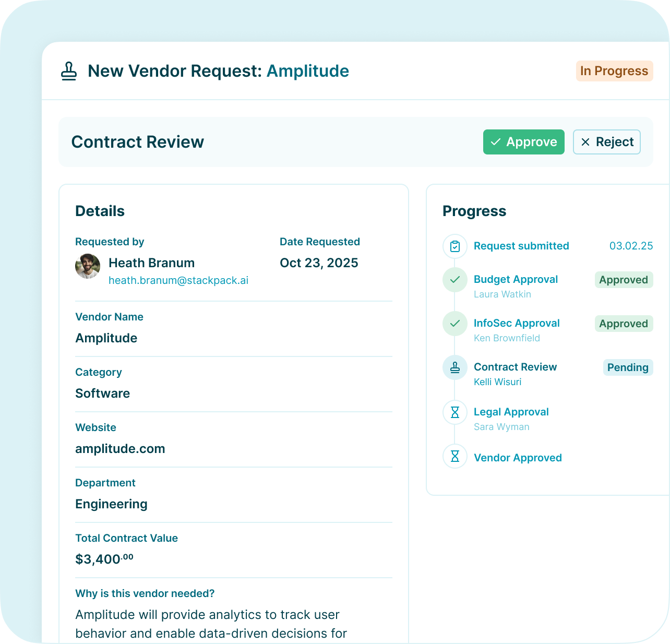This screenshot has width=670, height=644.
Task: Click the Progress section heading
Action: 474,211
